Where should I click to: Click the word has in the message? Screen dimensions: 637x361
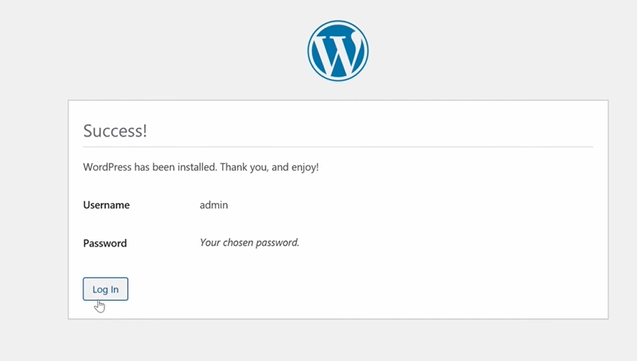[x=142, y=167]
